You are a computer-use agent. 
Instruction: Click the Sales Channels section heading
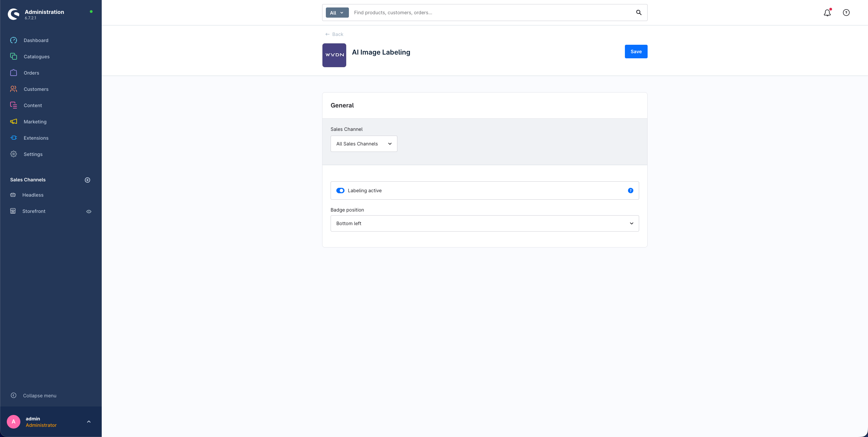point(28,180)
